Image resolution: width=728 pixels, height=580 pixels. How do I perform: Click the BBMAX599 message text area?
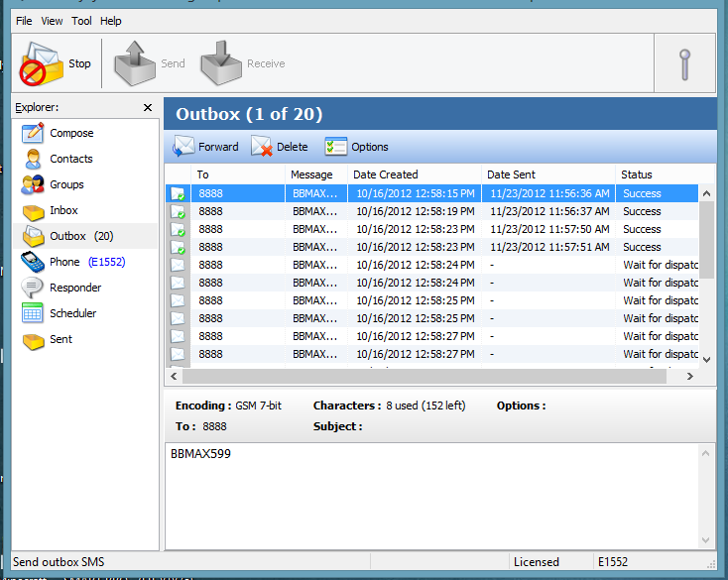point(431,496)
